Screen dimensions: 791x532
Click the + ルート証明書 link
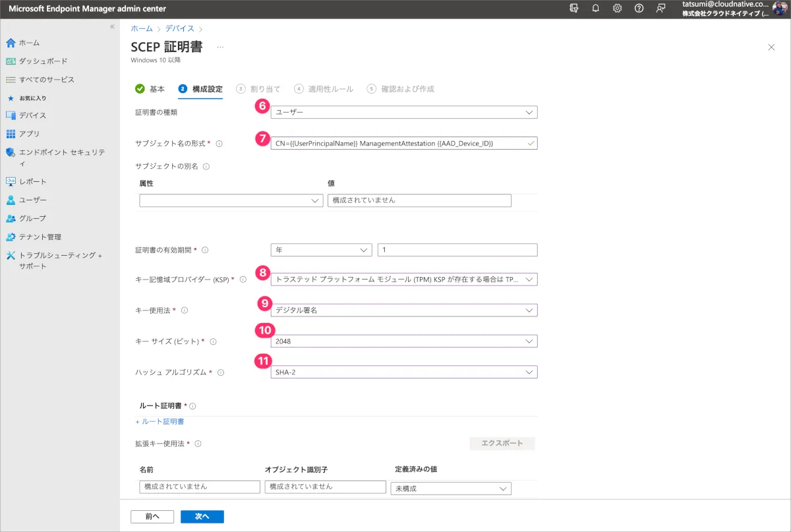[x=160, y=421]
